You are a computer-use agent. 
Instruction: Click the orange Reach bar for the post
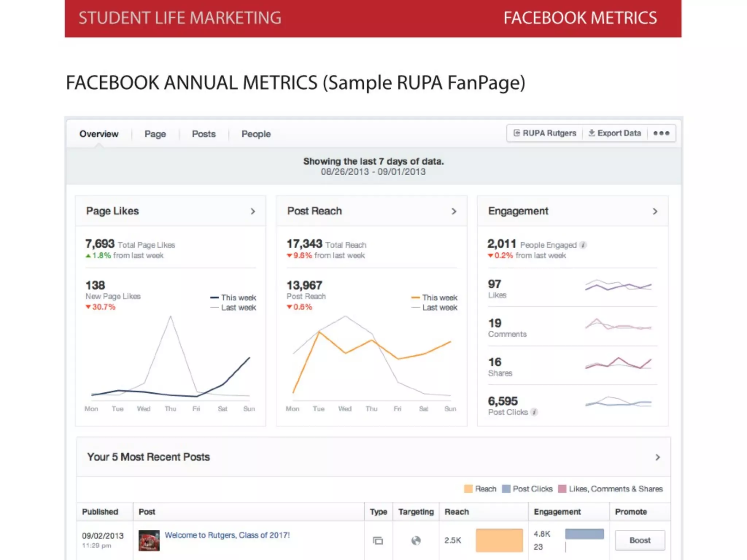click(x=499, y=540)
